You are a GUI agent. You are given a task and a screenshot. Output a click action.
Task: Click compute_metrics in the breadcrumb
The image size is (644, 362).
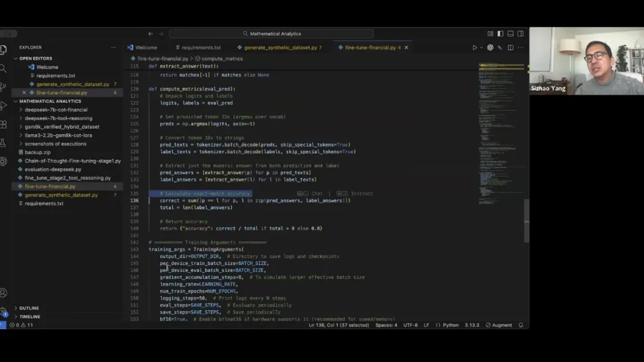click(x=222, y=58)
